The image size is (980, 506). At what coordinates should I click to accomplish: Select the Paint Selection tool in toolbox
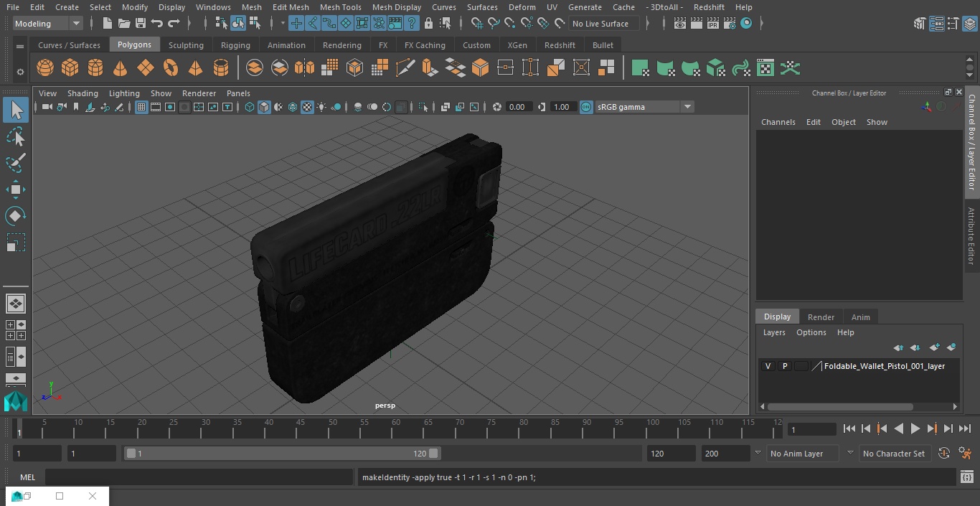pos(15,163)
